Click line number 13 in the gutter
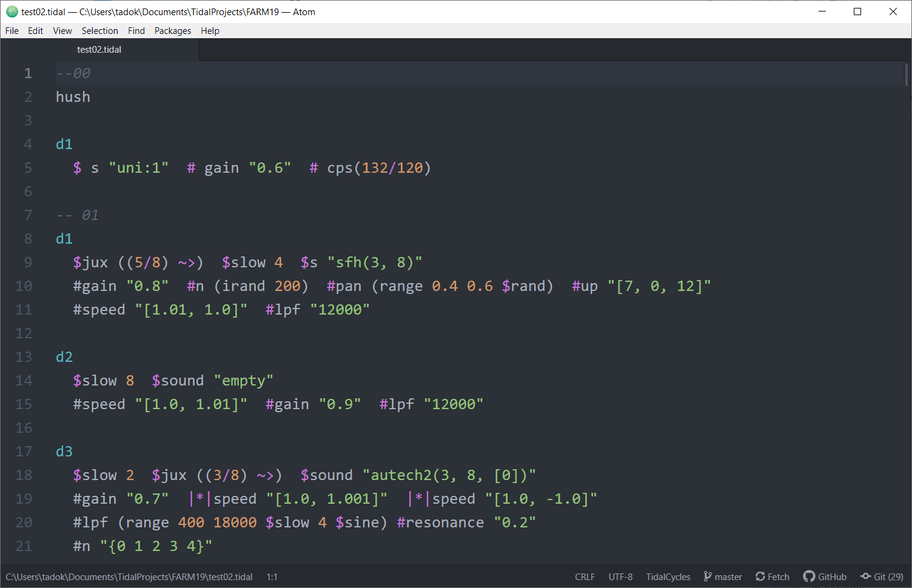 click(24, 357)
